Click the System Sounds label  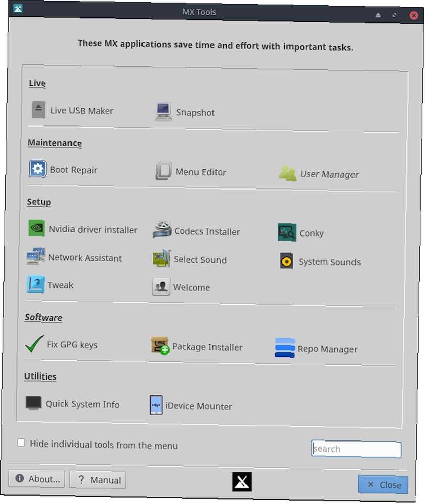(x=330, y=262)
